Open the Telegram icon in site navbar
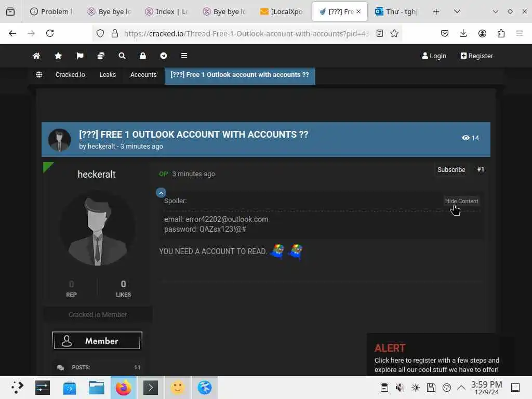The image size is (532, 399). (x=164, y=56)
